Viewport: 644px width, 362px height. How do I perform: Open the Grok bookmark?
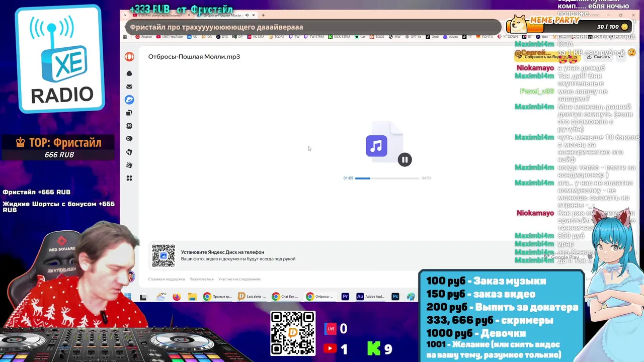(x=433, y=37)
